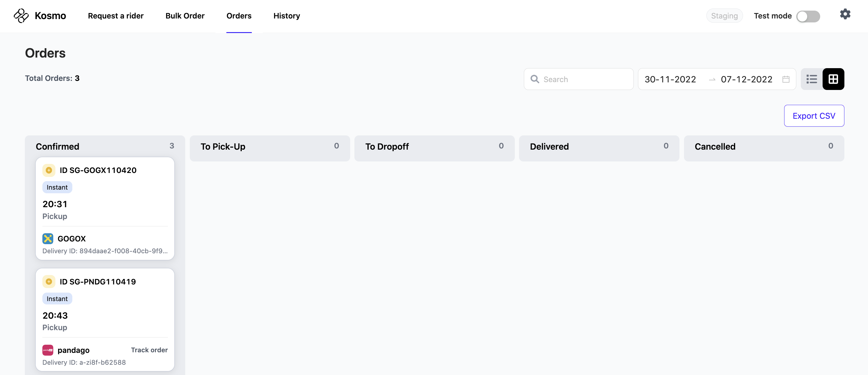The width and height of the screenshot is (868, 375).
Task: Open start date 30-11-2022 picker
Action: 670,79
